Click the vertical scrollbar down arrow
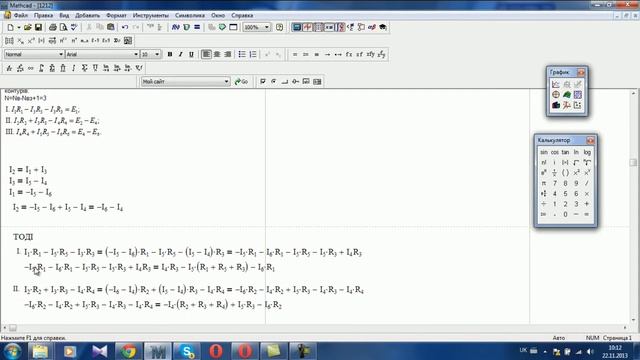640x360 pixels. pyautogui.click(x=633, y=320)
